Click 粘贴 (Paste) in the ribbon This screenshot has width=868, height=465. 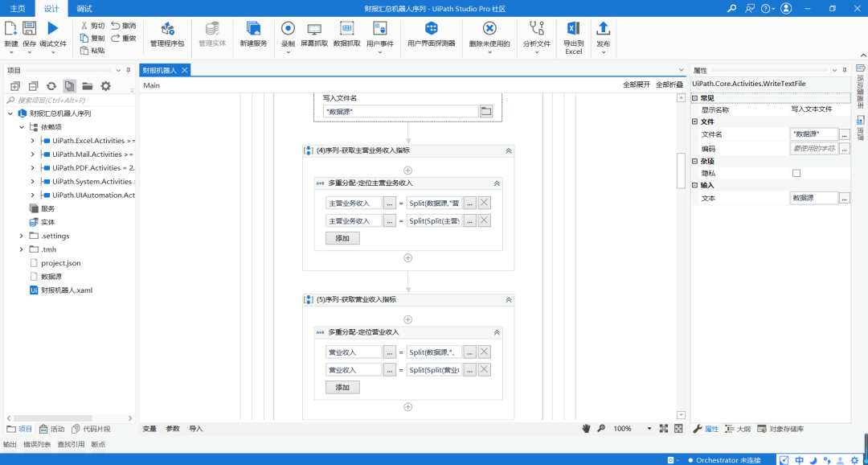tap(92, 51)
